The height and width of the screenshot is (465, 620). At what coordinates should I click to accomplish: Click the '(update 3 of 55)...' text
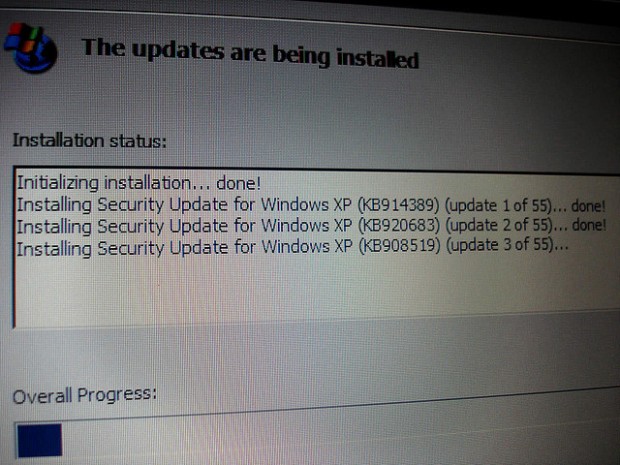(x=507, y=245)
